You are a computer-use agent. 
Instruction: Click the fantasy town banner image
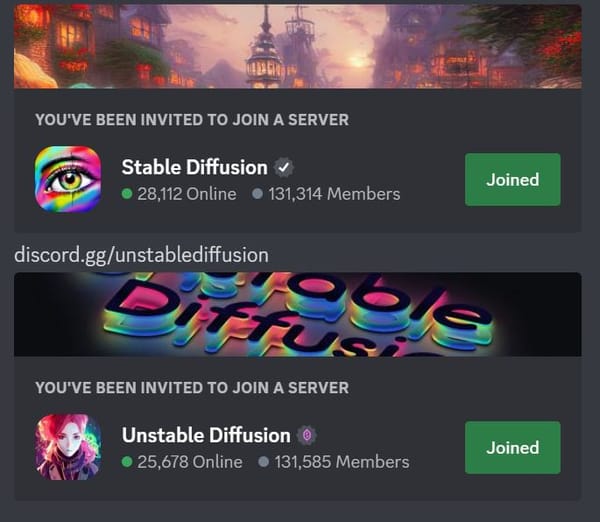[x=298, y=46]
